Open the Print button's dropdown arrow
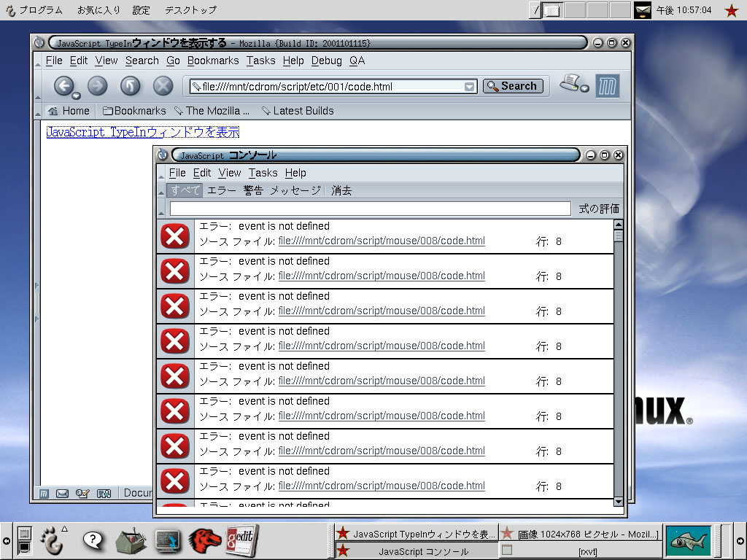 point(584,88)
